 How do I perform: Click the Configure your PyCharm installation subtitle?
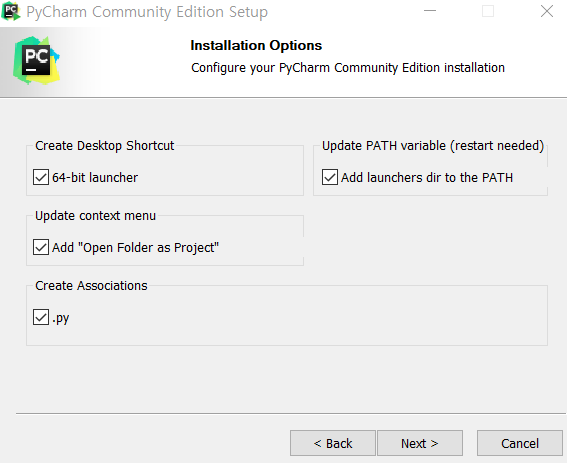[x=348, y=68]
